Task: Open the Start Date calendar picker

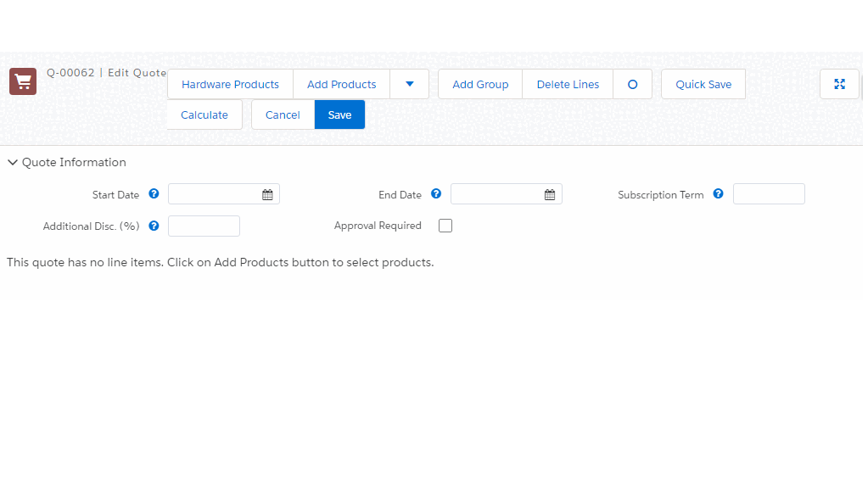Action: coord(267,194)
